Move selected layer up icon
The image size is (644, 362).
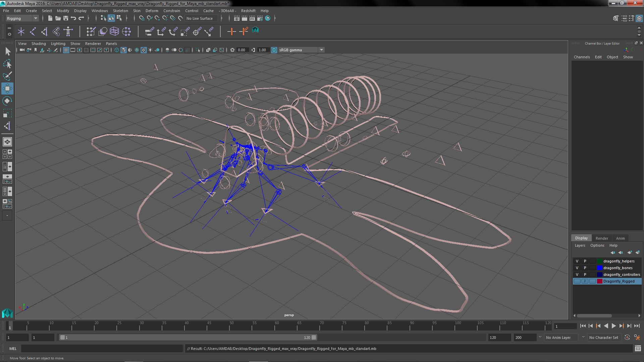tap(613, 252)
